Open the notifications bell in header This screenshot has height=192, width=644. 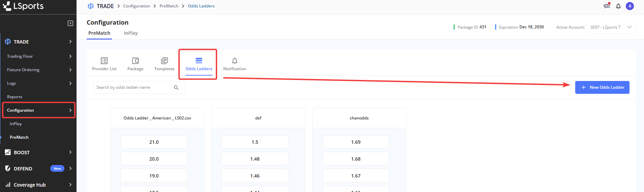pos(618,6)
